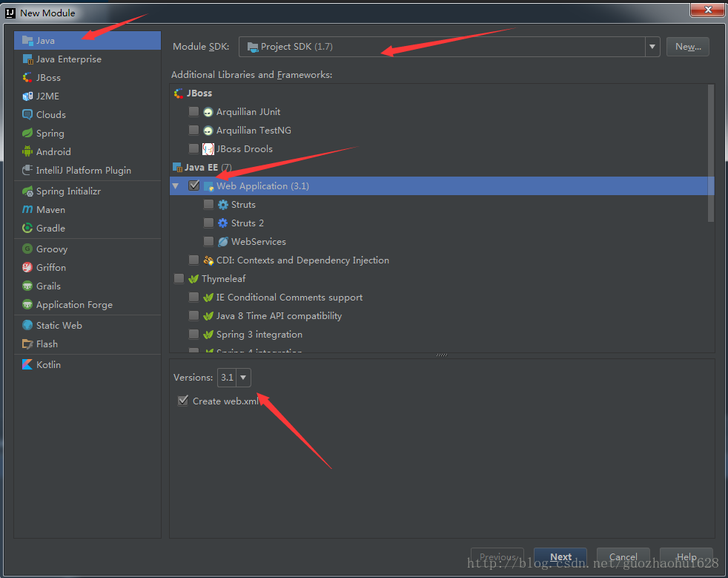Click the Flash module icon
Image resolution: width=728 pixels, height=578 pixels.
tap(27, 344)
